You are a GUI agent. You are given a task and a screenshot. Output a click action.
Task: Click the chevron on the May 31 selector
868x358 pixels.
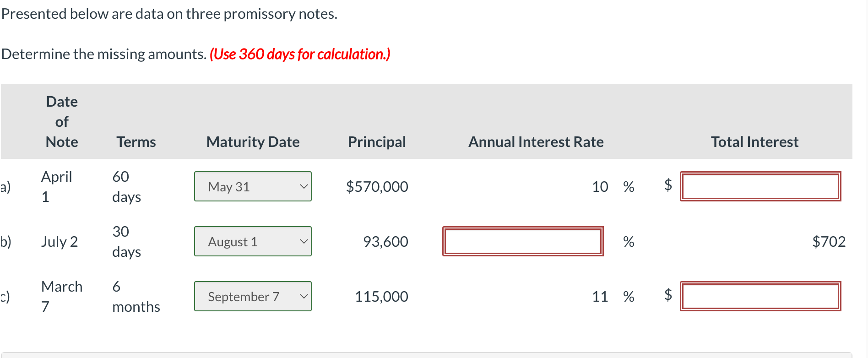304,186
